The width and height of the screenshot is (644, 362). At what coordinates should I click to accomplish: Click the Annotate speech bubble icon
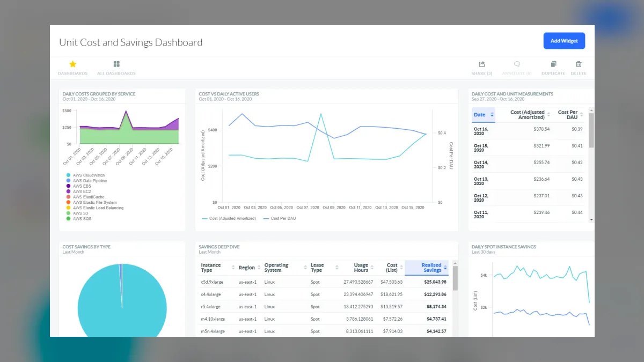[517, 64]
